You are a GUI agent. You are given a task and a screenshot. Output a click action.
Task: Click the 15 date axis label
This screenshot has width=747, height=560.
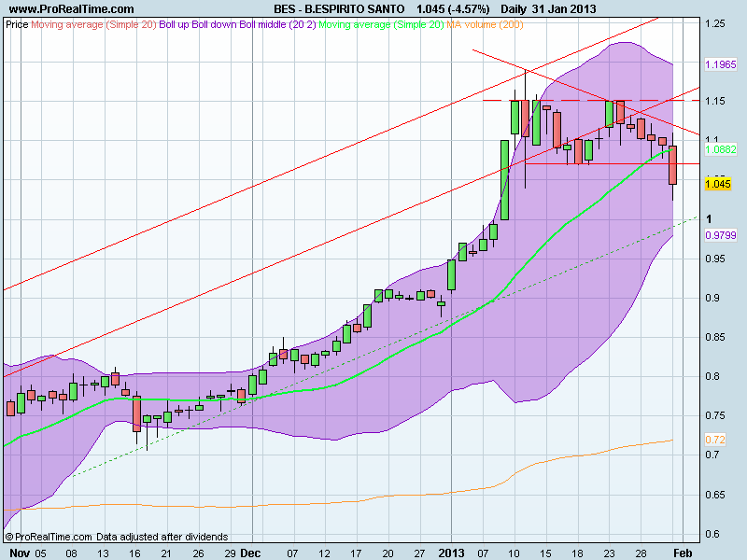(545, 553)
